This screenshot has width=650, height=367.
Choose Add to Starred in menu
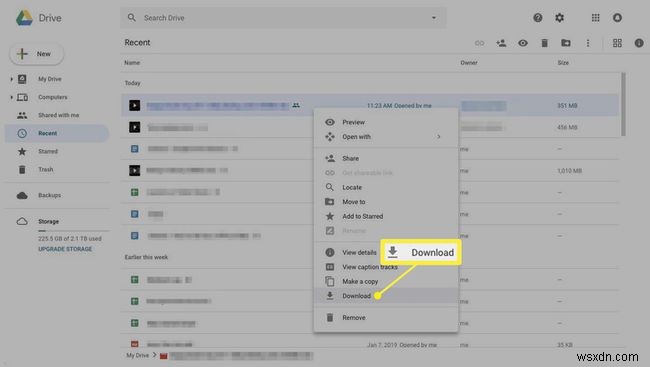coord(386,216)
